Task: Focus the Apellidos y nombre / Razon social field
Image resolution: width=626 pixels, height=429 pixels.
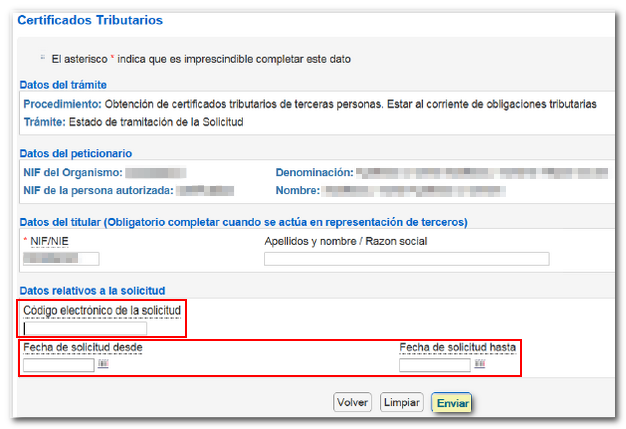Action: 406,259
